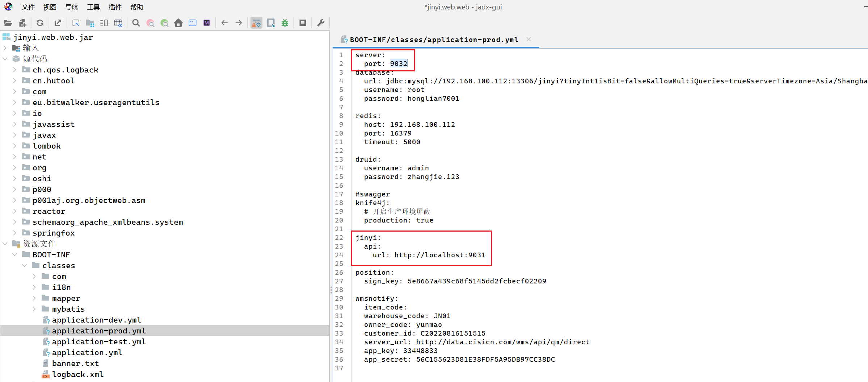Expand the mapper folder
Screen dimensions: 868x382
click(34, 298)
